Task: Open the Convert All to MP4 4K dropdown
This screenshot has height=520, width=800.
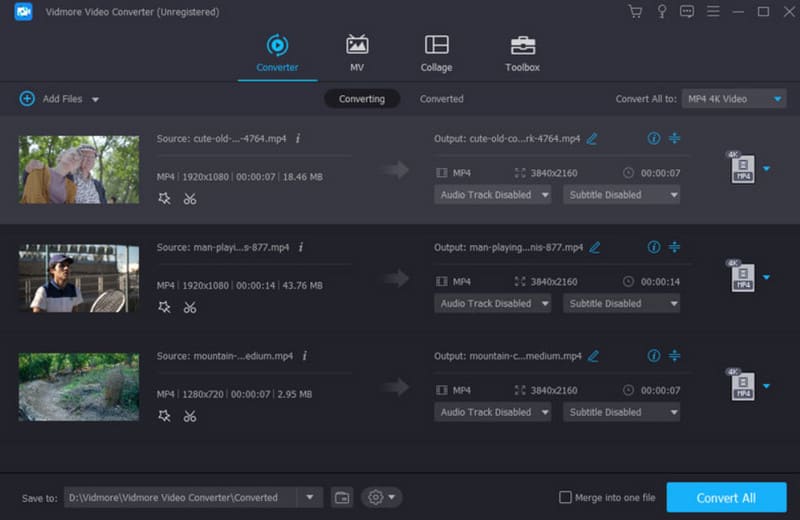Action: 734,99
